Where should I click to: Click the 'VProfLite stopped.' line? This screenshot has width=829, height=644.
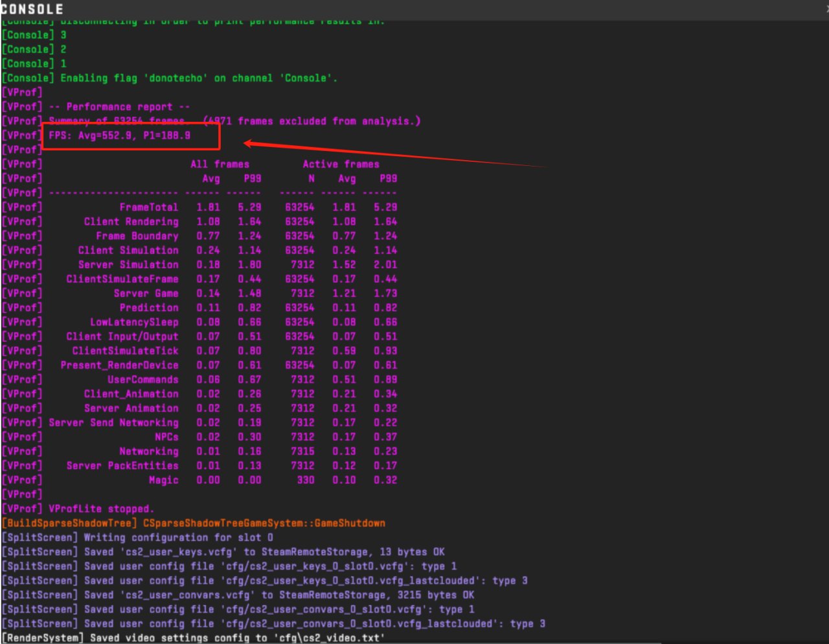tap(102, 509)
